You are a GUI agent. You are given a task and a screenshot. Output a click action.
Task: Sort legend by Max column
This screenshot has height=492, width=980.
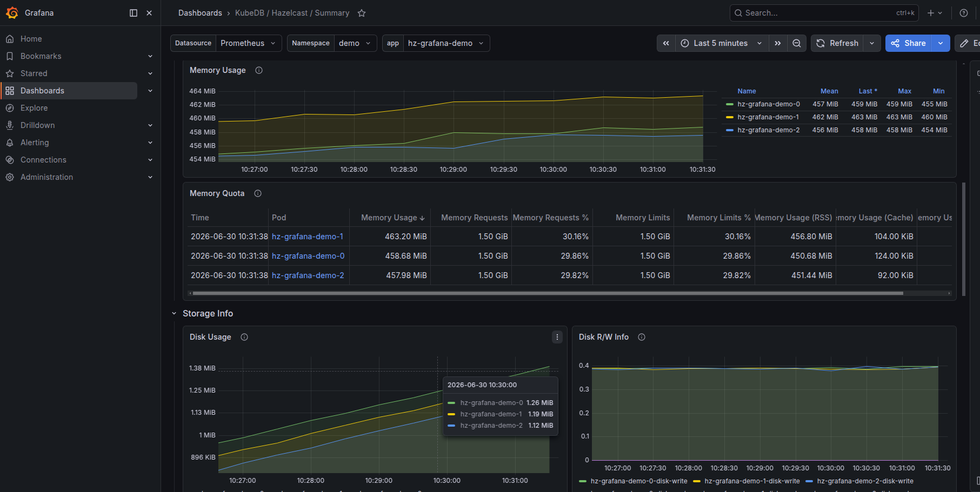[904, 91]
